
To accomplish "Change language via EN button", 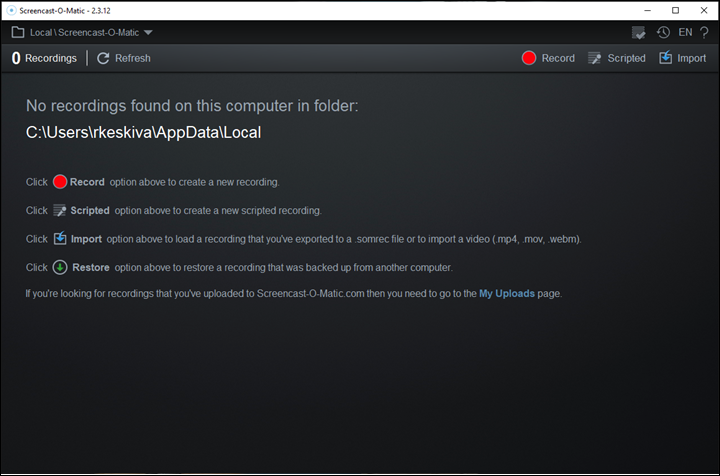I will [x=685, y=32].
